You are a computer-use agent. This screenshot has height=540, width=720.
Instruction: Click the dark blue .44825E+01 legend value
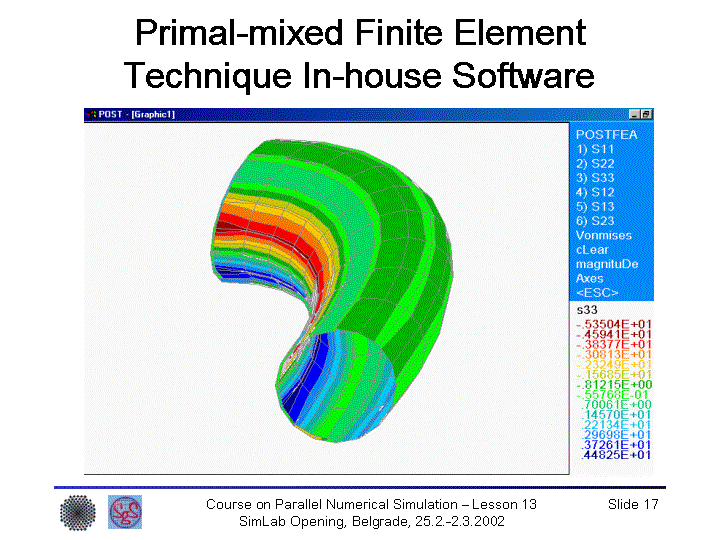(613, 455)
